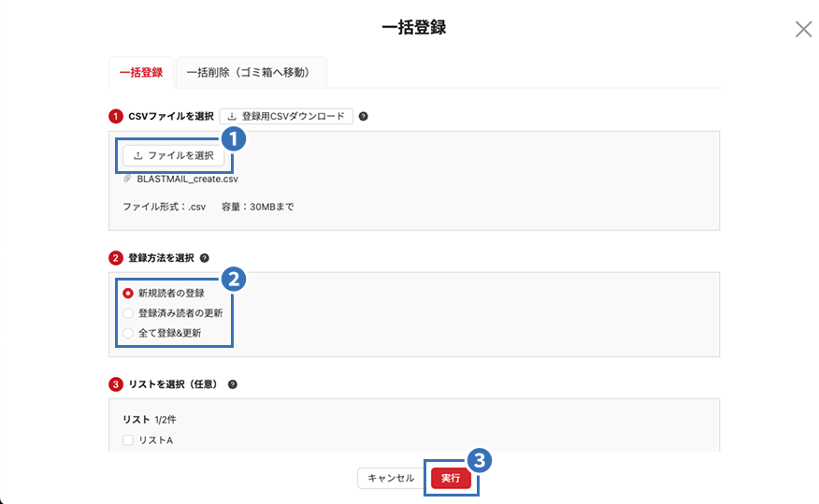This screenshot has height=504, width=819.
Task: Click paperclip icon beside BLASTMAIL_create.csv
Action: 127,179
